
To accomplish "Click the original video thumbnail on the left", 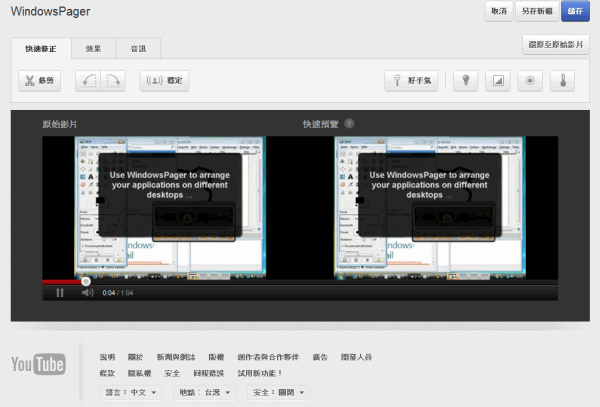I will (x=170, y=208).
